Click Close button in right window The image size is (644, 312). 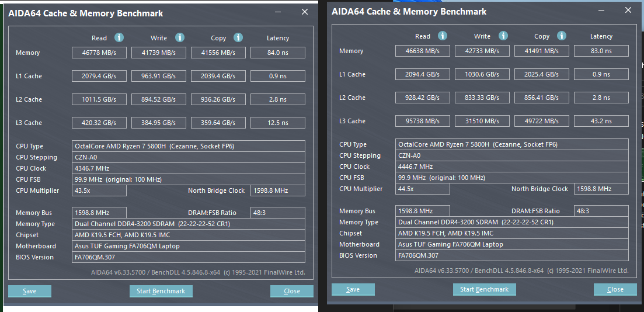click(615, 289)
